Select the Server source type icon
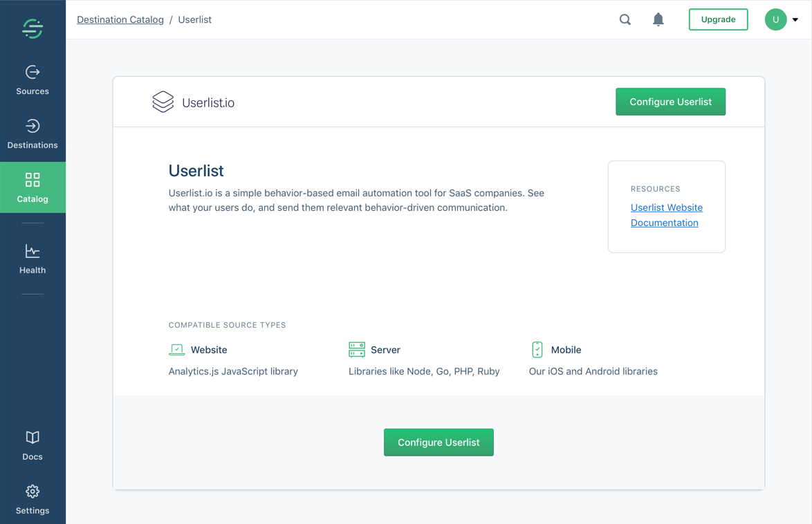The height and width of the screenshot is (524, 812). 357,350
